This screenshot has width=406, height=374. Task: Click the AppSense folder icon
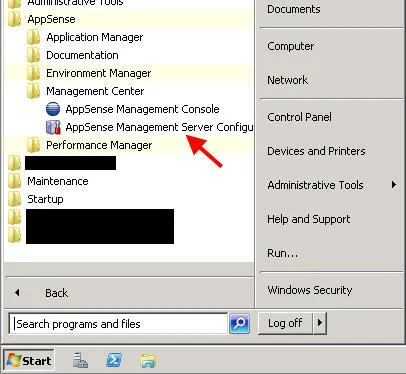(14, 19)
